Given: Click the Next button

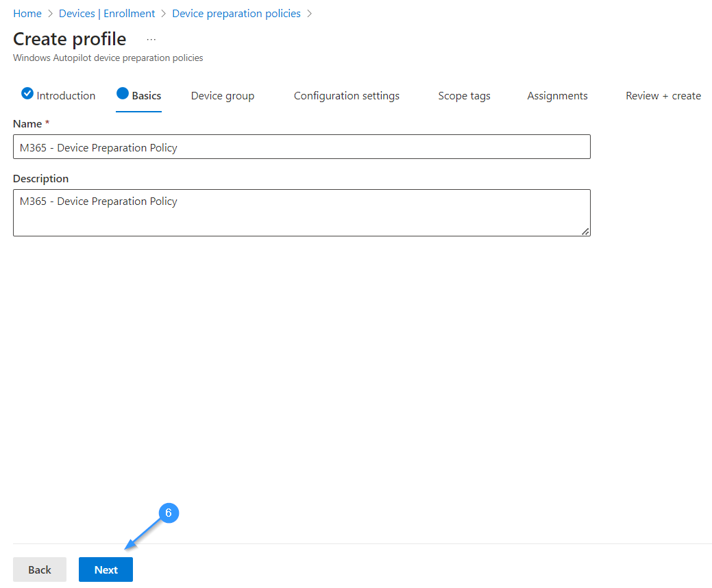Looking at the screenshot, I should (x=106, y=569).
